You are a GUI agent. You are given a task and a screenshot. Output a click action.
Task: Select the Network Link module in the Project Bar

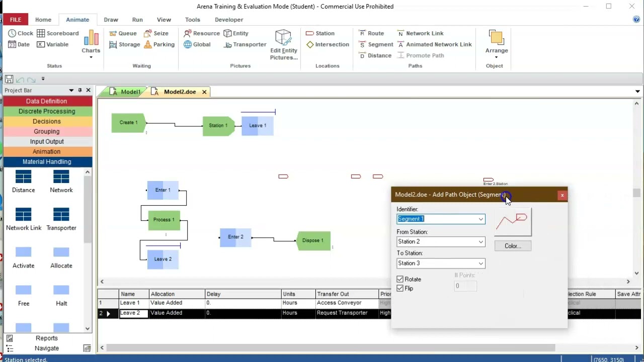pyautogui.click(x=24, y=219)
